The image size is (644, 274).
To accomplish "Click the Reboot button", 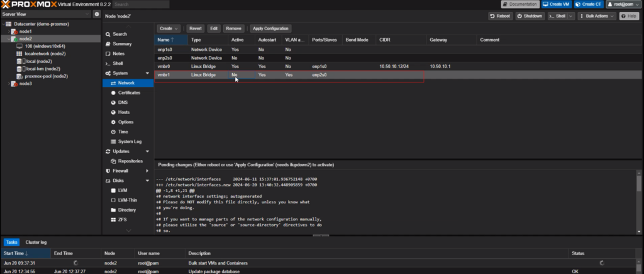I will (x=500, y=16).
